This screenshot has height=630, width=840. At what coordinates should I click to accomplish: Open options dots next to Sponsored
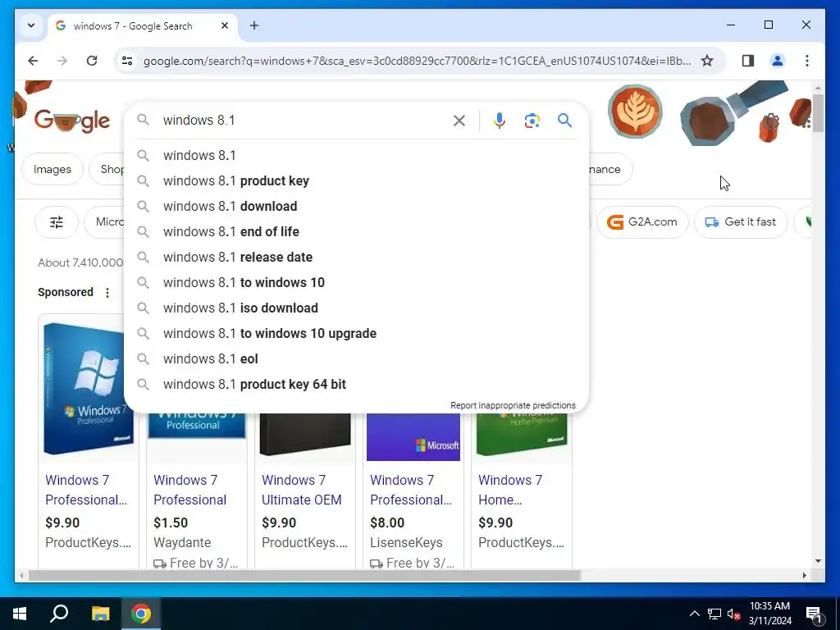pos(107,293)
